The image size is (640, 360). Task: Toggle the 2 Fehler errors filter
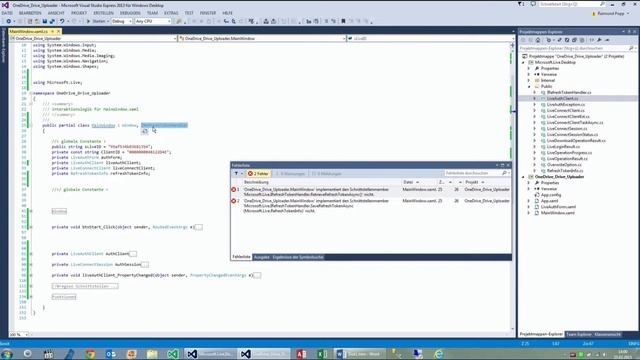[258, 173]
